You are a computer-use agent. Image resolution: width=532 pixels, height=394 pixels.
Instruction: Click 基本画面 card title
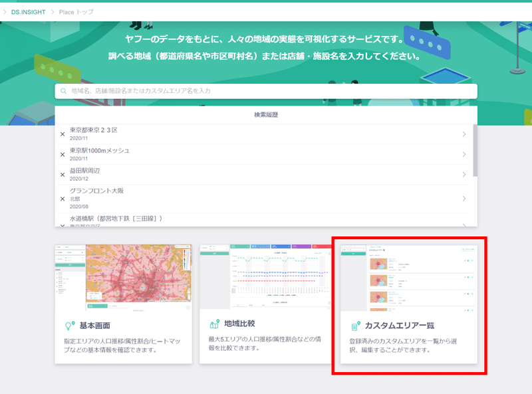click(x=94, y=326)
